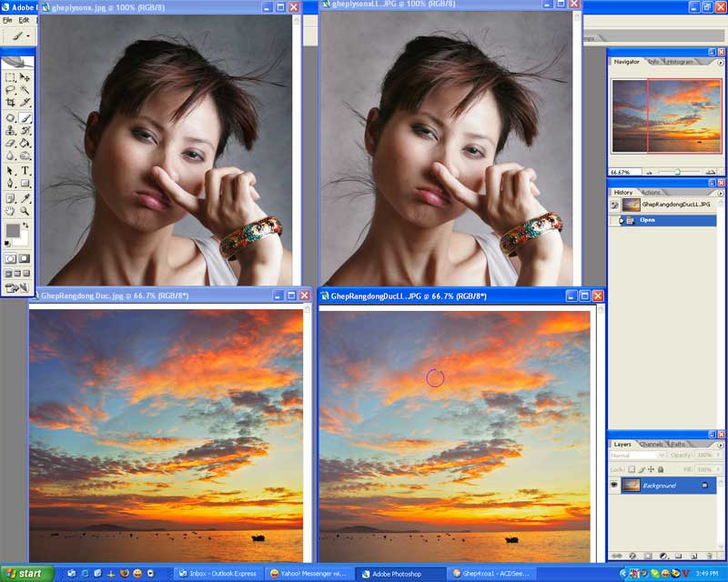Choose the Hand tool
This screenshot has height=582, width=728.
click(x=11, y=210)
